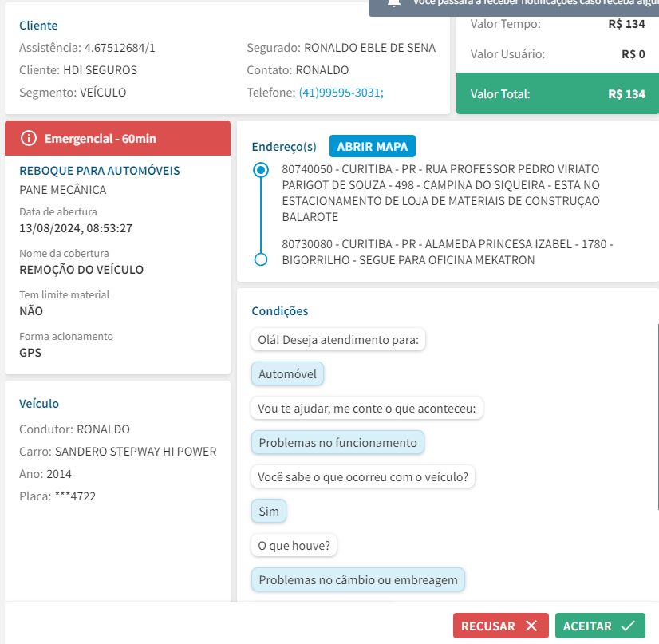This screenshot has width=659, height=644.
Task: Click the ACEITAR button
Action: tap(600, 626)
